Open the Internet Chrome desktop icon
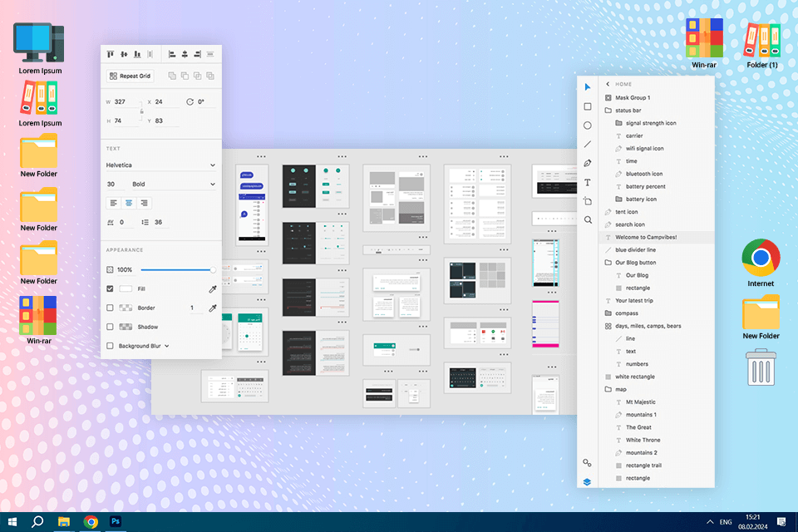The image size is (798, 532). click(761, 264)
